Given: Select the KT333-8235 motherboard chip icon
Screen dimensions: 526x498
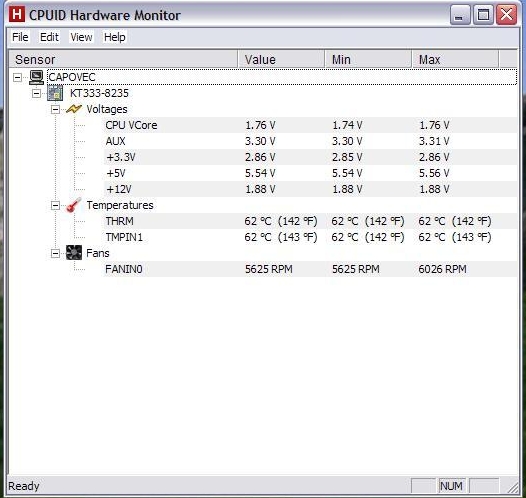Looking at the screenshot, I should [55, 93].
